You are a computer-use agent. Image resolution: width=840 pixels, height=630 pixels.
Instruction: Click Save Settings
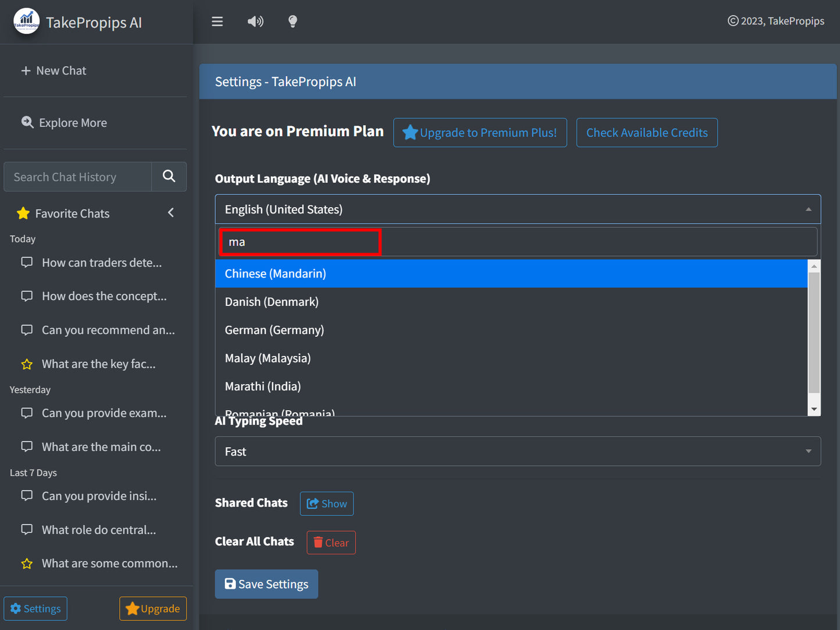pos(266,584)
